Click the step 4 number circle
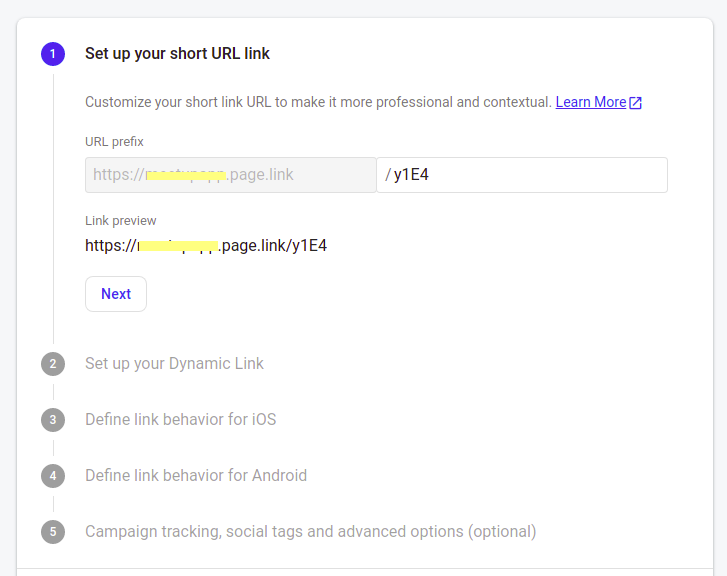 (x=53, y=476)
